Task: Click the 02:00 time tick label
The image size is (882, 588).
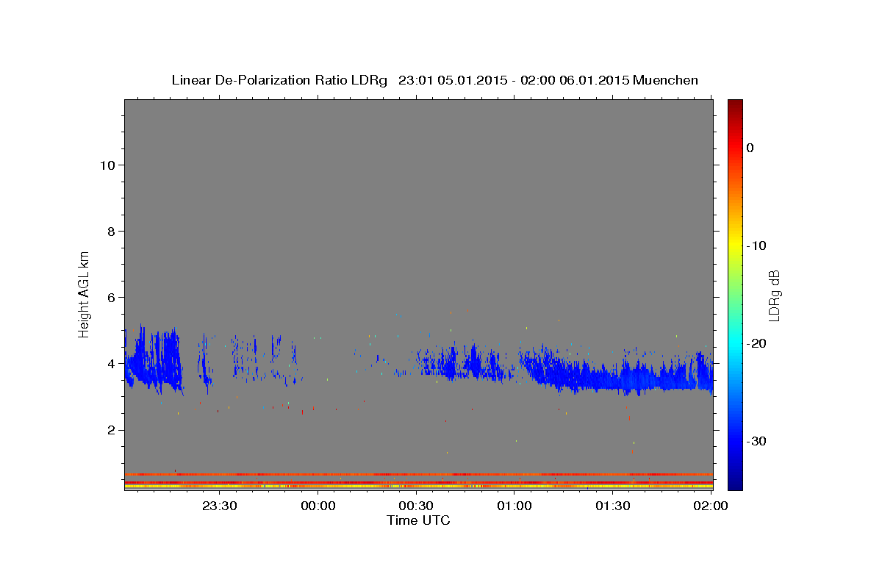Action: (711, 506)
